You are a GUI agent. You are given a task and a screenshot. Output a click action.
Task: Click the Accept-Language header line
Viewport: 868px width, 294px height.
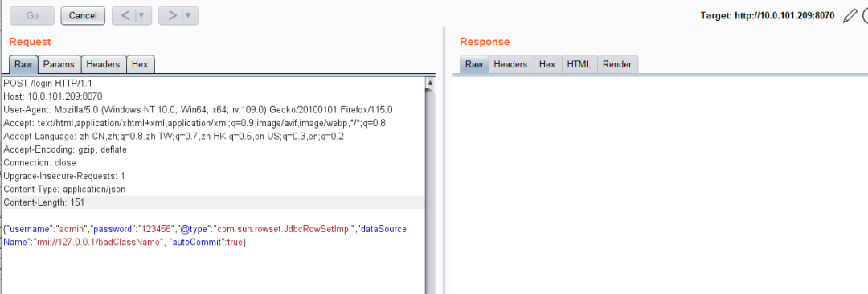[x=174, y=137]
